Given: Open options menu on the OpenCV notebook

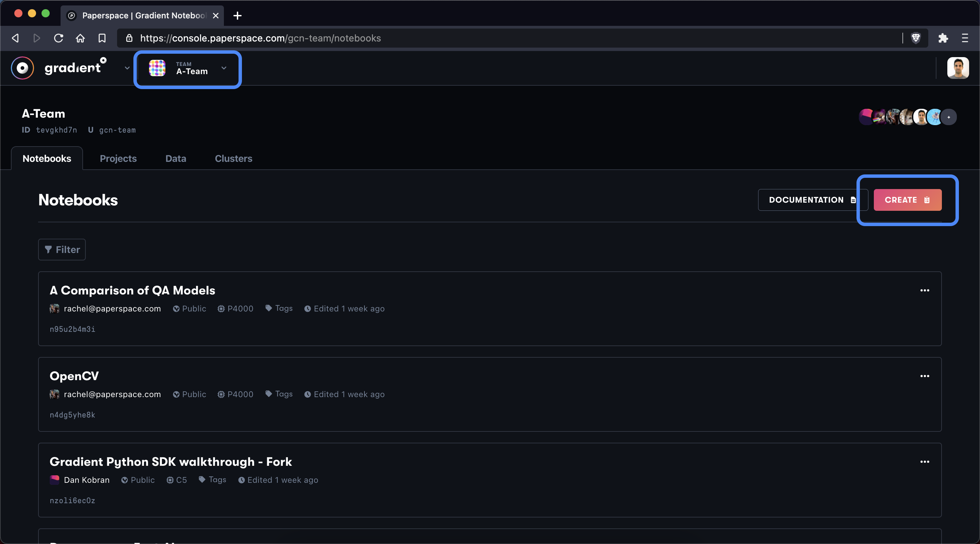Looking at the screenshot, I should pyautogui.click(x=925, y=376).
